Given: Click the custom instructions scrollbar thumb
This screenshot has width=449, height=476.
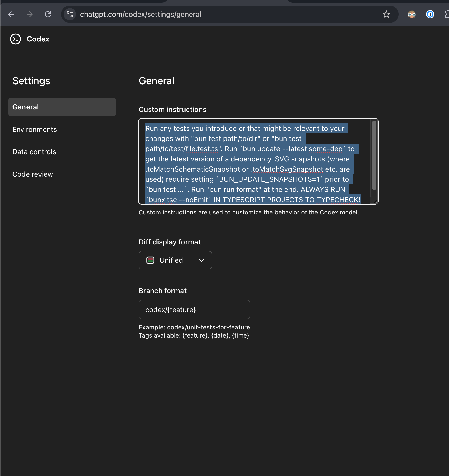Looking at the screenshot, I should point(374,155).
